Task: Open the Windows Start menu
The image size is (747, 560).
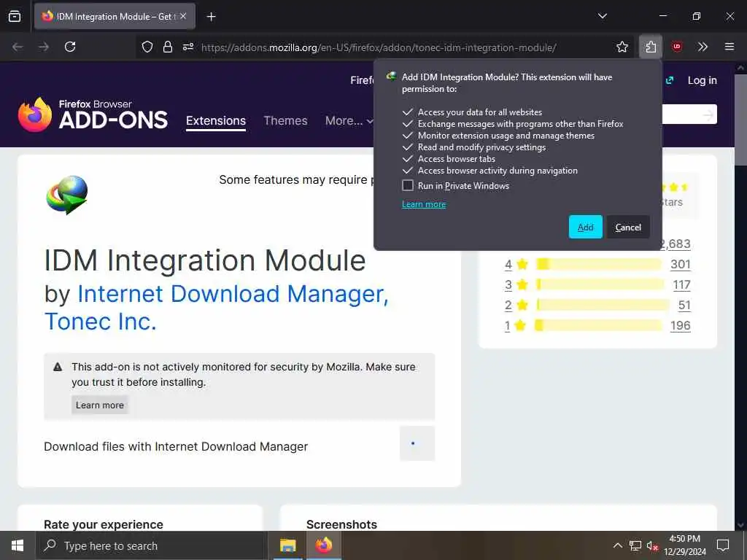Action: click(18, 545)
